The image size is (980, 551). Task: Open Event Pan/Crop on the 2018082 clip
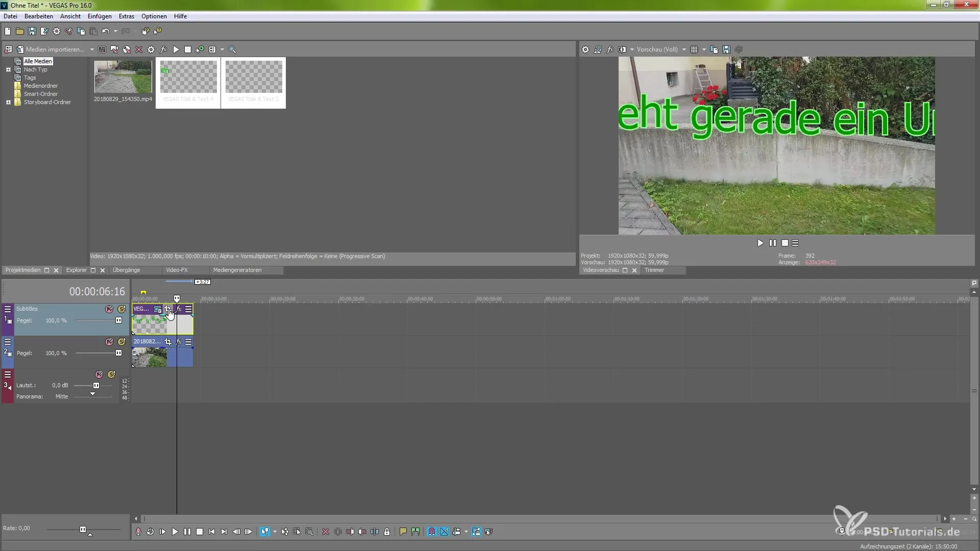click(x=168, y=342)
